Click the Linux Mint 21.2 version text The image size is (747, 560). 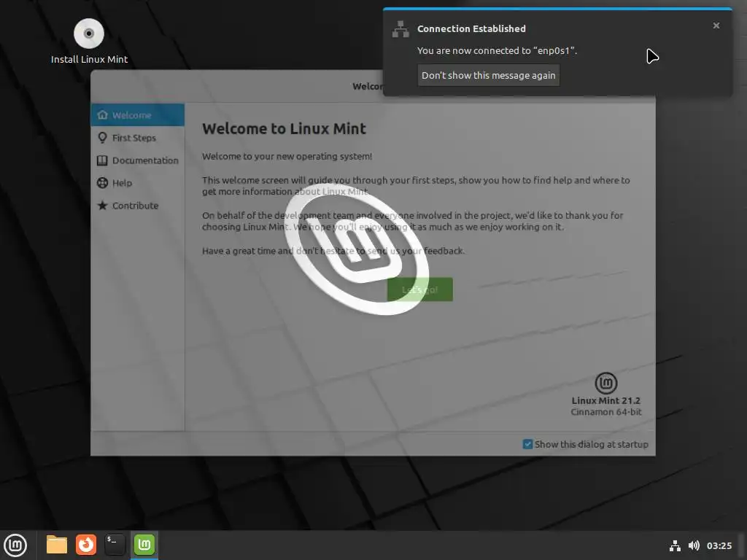[x=606, y=400]
